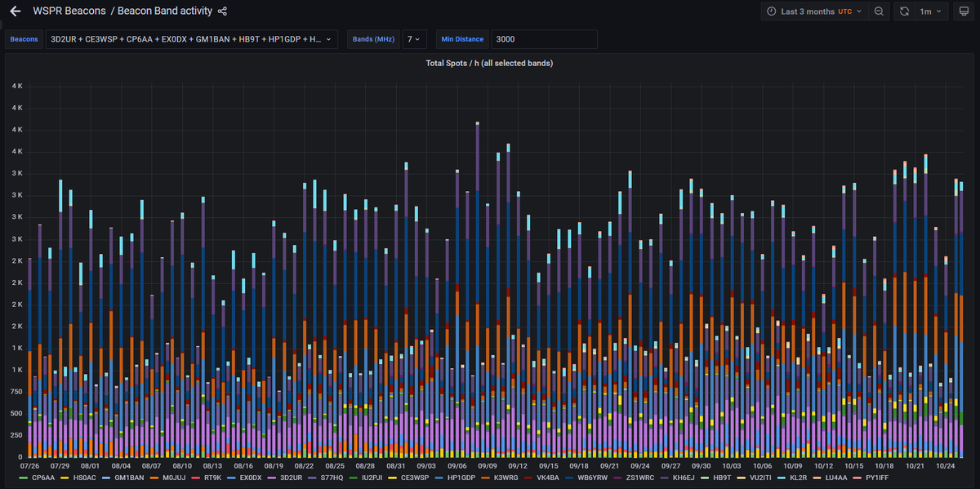
Task: Share dashboard via the share icon
Action: click(223, 11)
